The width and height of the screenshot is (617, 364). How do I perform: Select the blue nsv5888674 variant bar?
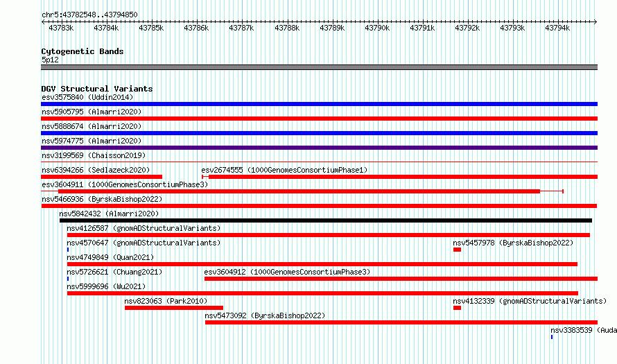[x=319, y=133]
